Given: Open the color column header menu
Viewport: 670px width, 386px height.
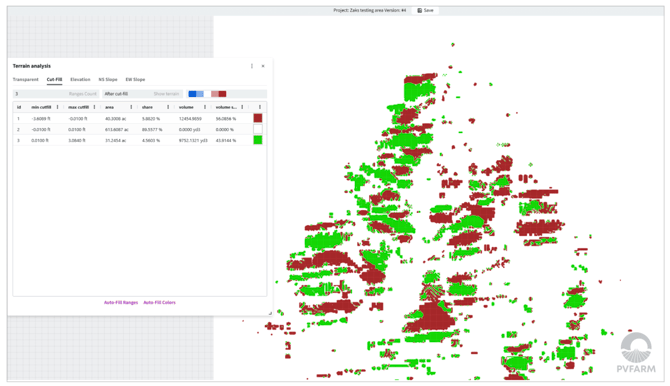Looking at the screenshot, I should [260, 107].
